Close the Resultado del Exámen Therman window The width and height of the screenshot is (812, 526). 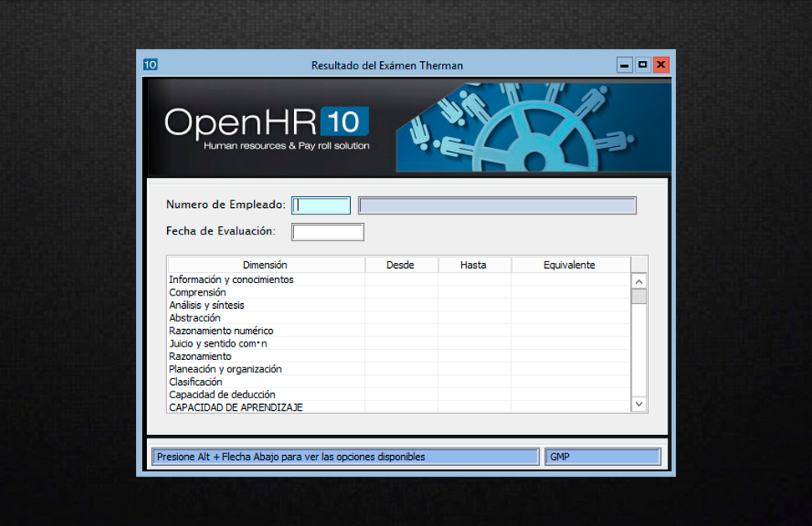(x=661, y=65)
